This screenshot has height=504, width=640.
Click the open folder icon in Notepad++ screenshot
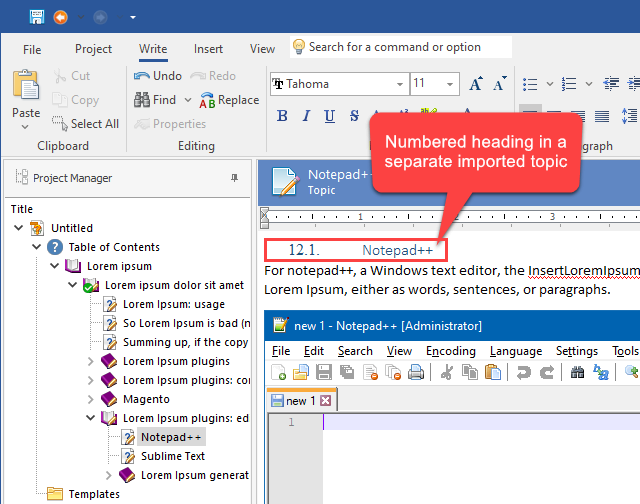301,372
